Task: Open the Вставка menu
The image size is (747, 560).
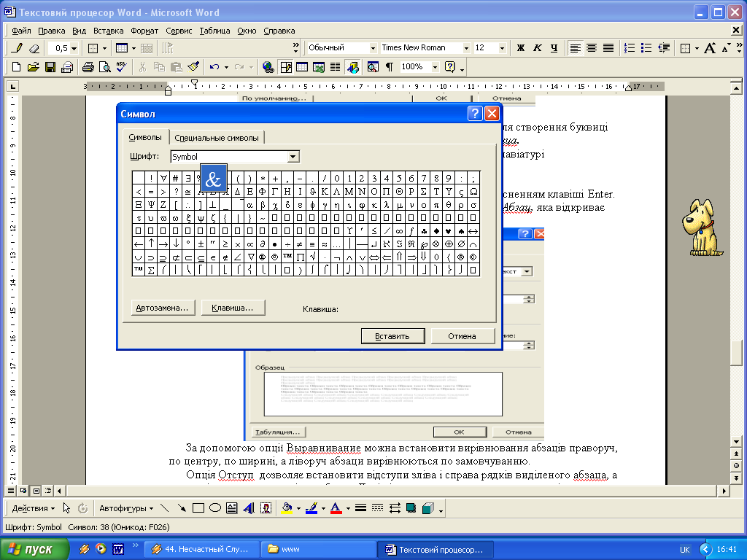Action: point(108,31)
